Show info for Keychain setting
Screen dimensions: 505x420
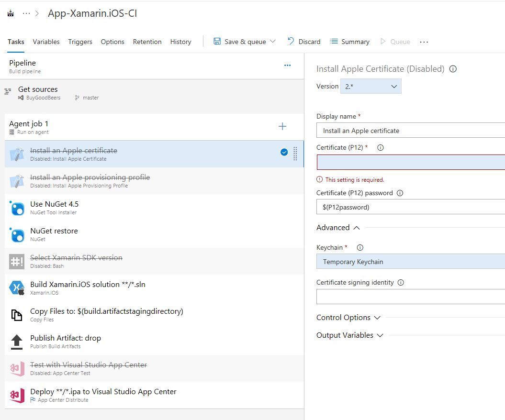pos(360,247)
